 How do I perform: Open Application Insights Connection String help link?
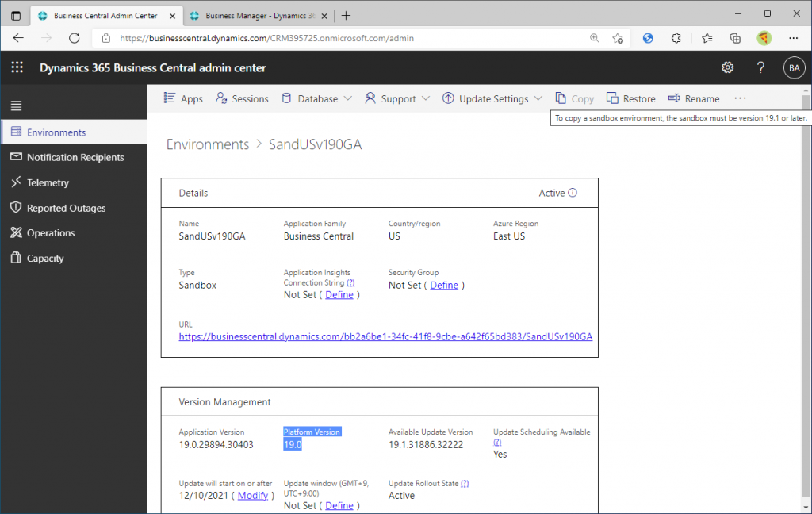350,283
